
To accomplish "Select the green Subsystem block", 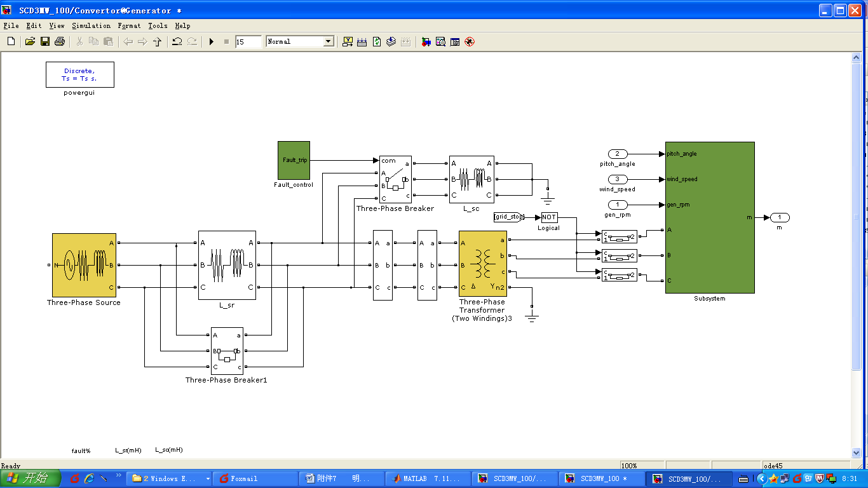I will click(x=710, y=217).
